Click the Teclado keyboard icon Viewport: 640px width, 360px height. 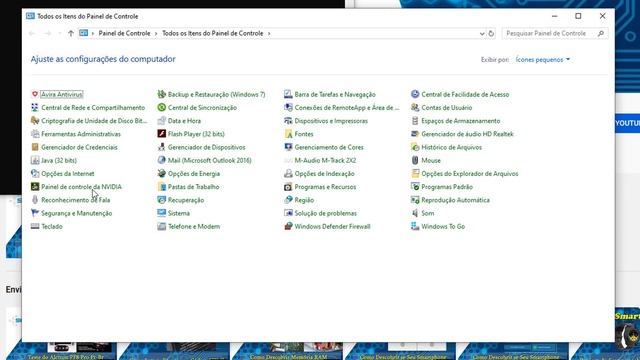coord(35,226)
